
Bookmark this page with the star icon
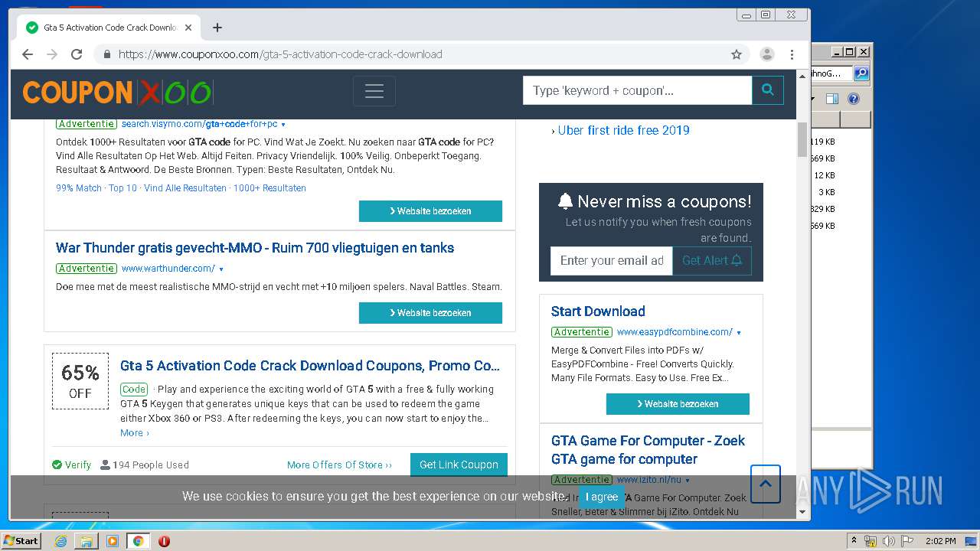(737, 54)
